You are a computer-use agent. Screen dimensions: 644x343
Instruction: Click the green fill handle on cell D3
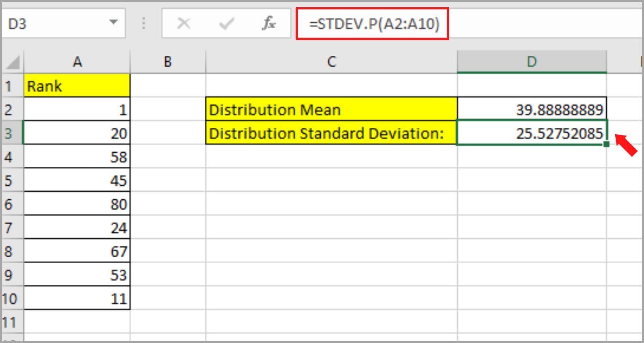[606, 145]
